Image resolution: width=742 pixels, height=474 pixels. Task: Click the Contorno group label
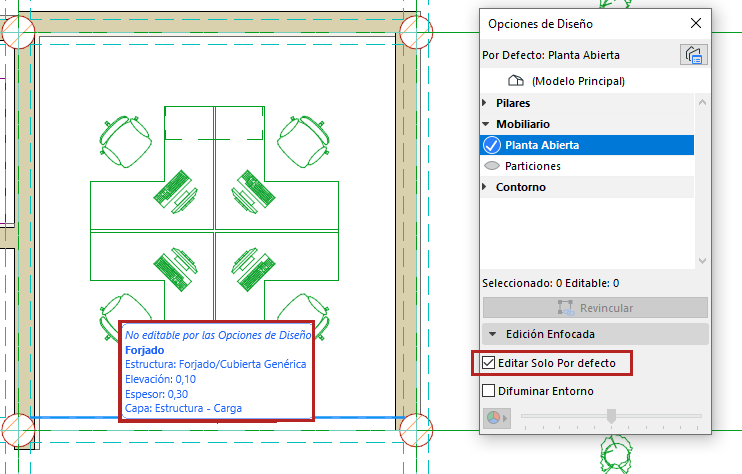coord(521,187)
